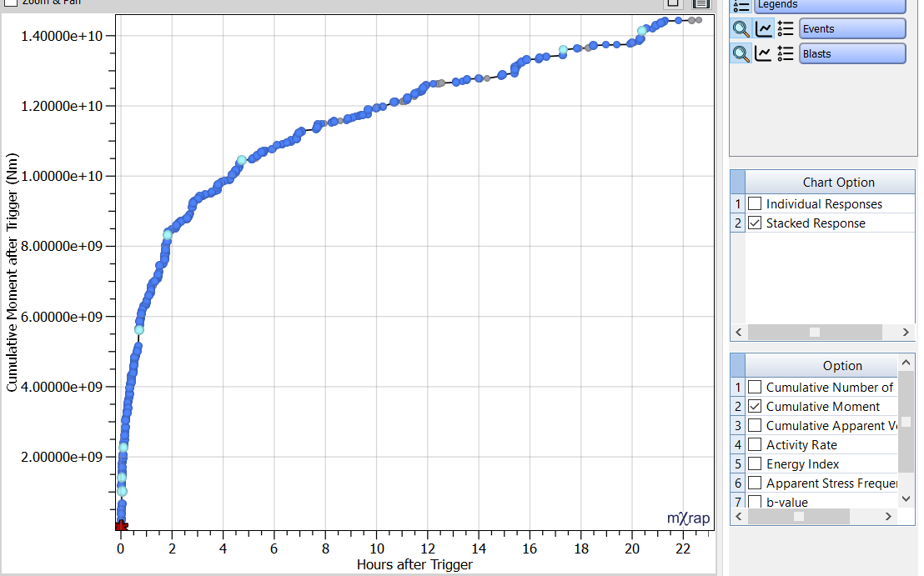
Task: Open the legend list icon for Events
Action: [x=785, y=29]
